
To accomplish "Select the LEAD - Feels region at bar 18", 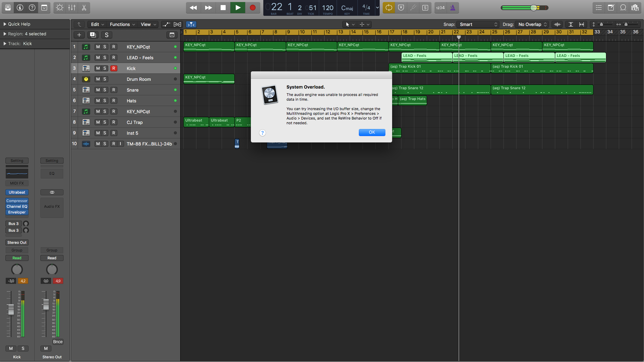I will [427, 57].
